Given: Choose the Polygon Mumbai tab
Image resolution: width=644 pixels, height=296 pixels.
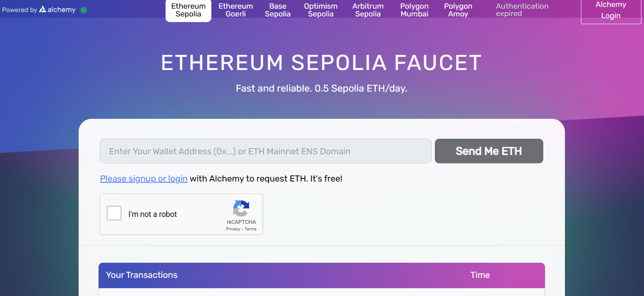Looking at the screenshot, I should (414, 10).
